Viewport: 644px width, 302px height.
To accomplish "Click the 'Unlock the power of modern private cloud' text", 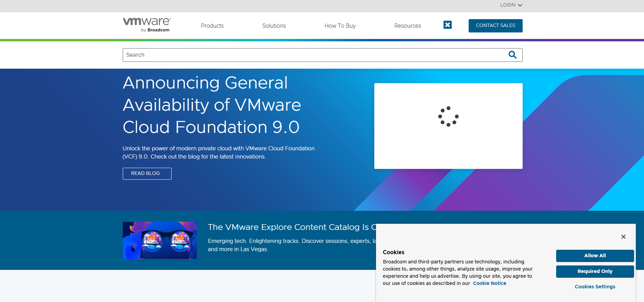I will tap(218, 152).
